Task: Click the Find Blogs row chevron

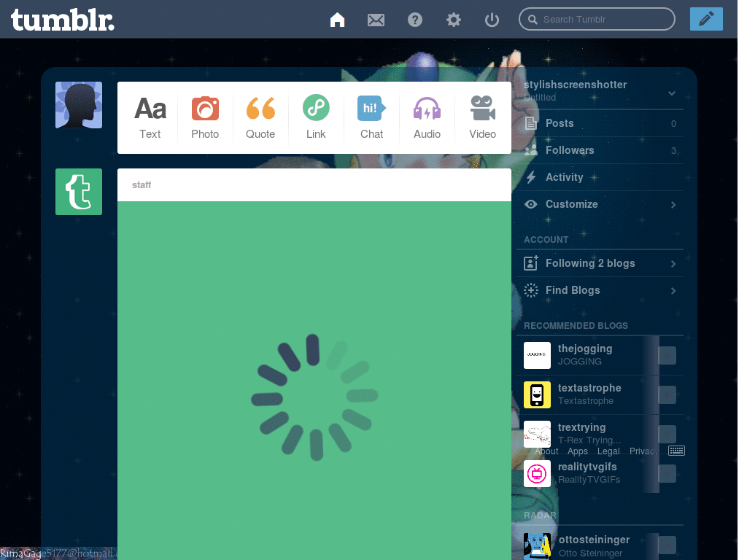Action: coord(673,291)
